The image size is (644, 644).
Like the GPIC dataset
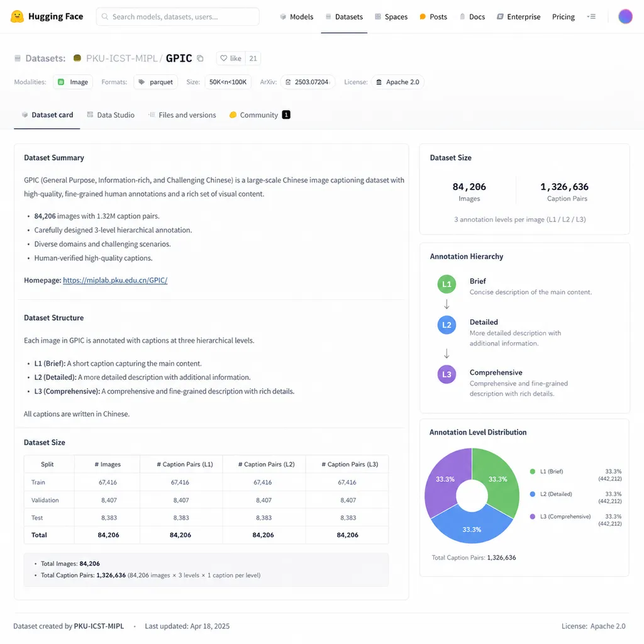tap(231, 58)
